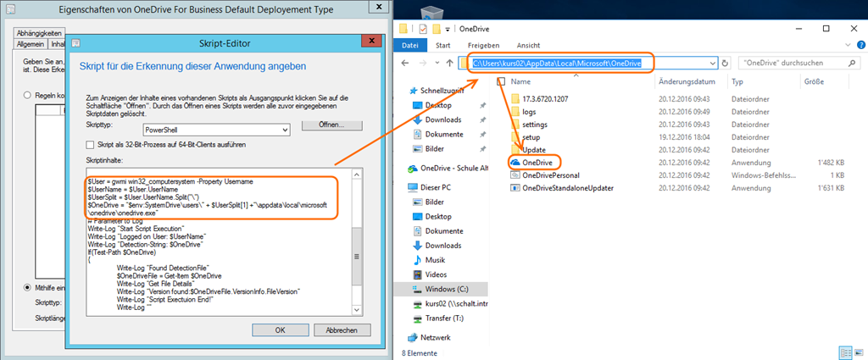The height and width of the screenshot is (360, 868).
Task: Enable 32-Bit-Prozess script checkbox
Action: click(92, 145)
